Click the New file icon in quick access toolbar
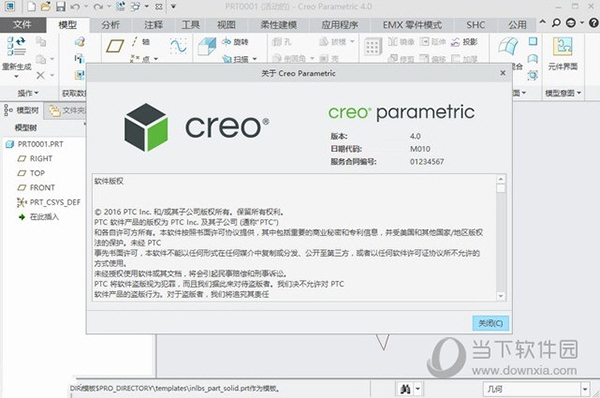The width and height of the screenshot is (600, 398). [31, 7]
